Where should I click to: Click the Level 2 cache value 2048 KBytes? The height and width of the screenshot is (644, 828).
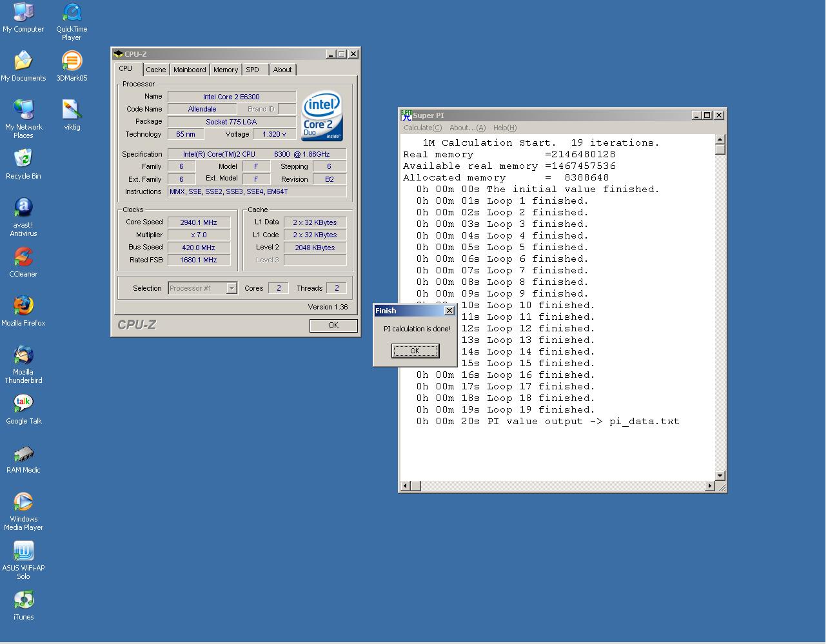pos(315,248)
